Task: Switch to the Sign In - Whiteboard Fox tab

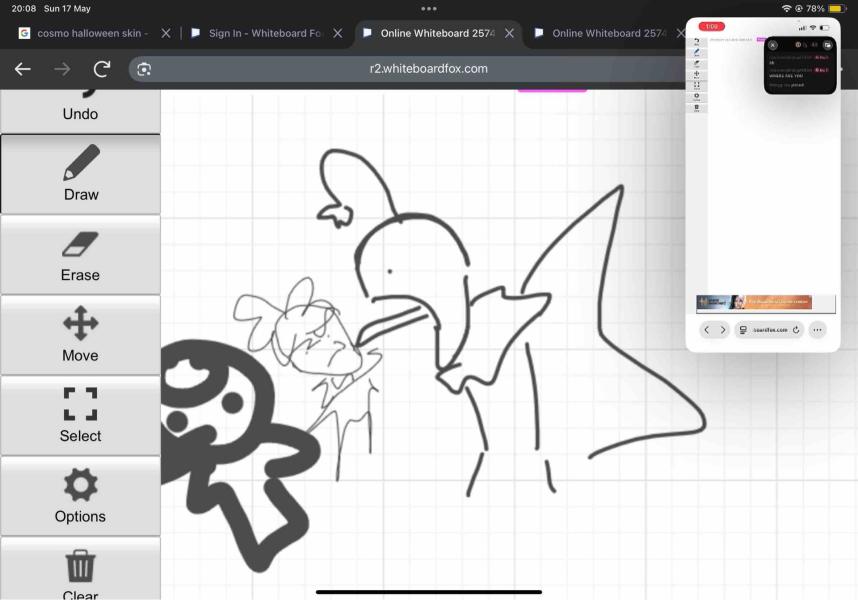Action: (x=264, y=33)
